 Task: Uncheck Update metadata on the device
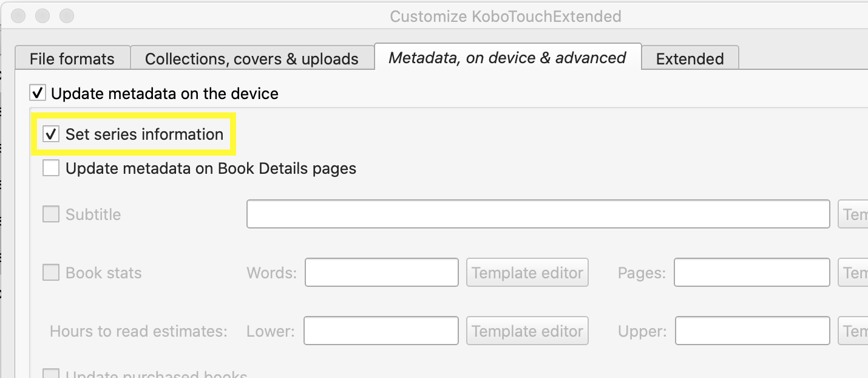point(38,94)
